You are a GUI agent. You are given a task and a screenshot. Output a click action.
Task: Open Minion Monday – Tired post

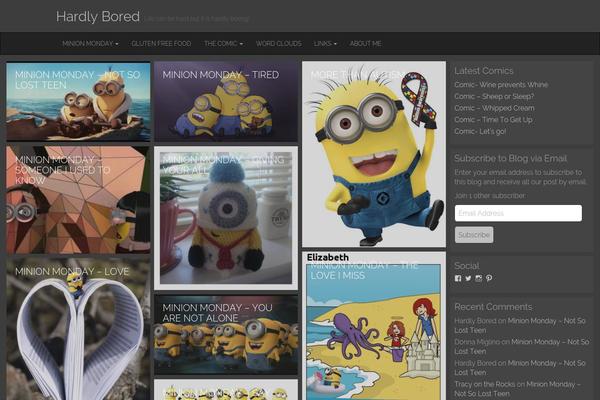pos(226,101)
